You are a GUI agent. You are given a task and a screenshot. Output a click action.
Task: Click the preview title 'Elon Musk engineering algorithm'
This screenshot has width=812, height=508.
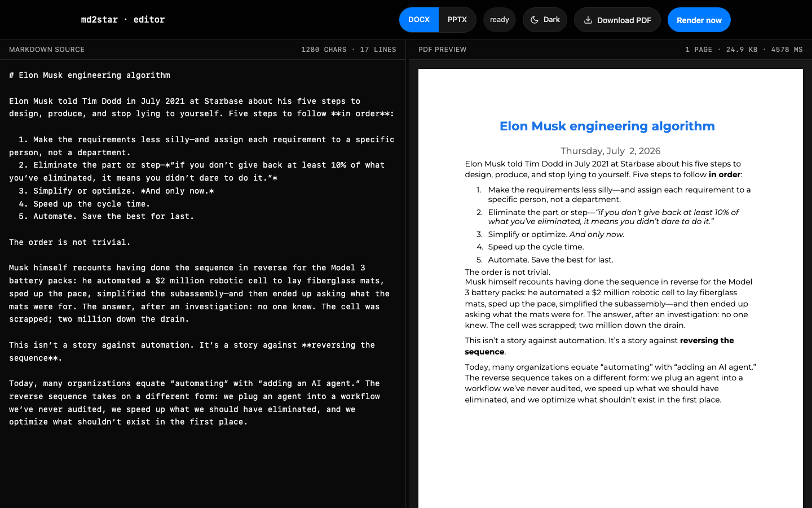coord(607,126)
